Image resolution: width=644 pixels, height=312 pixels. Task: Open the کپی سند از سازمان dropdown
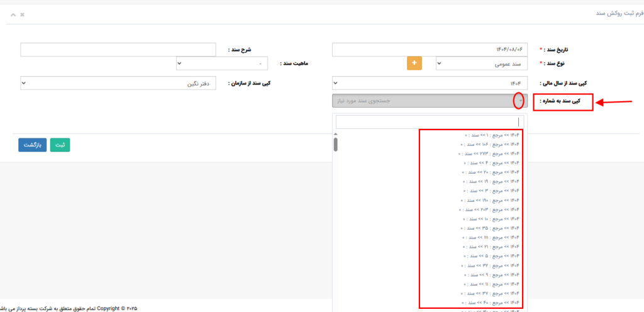(119, 82)
